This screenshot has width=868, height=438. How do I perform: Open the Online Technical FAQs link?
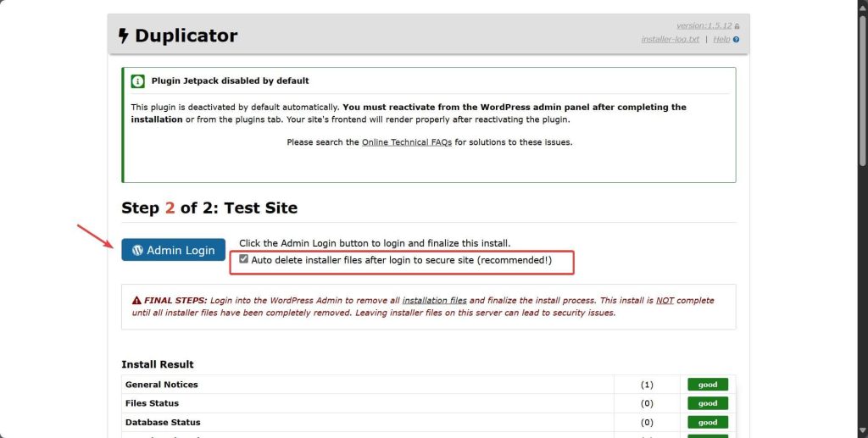(407, 142)
